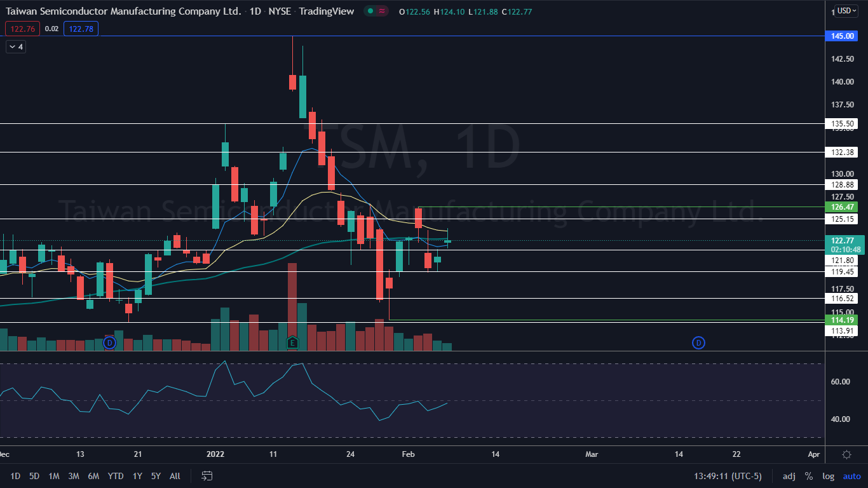Select the YTD time range tab
Viewport: 868px width, 488px height.
click(x=116, y=476)
